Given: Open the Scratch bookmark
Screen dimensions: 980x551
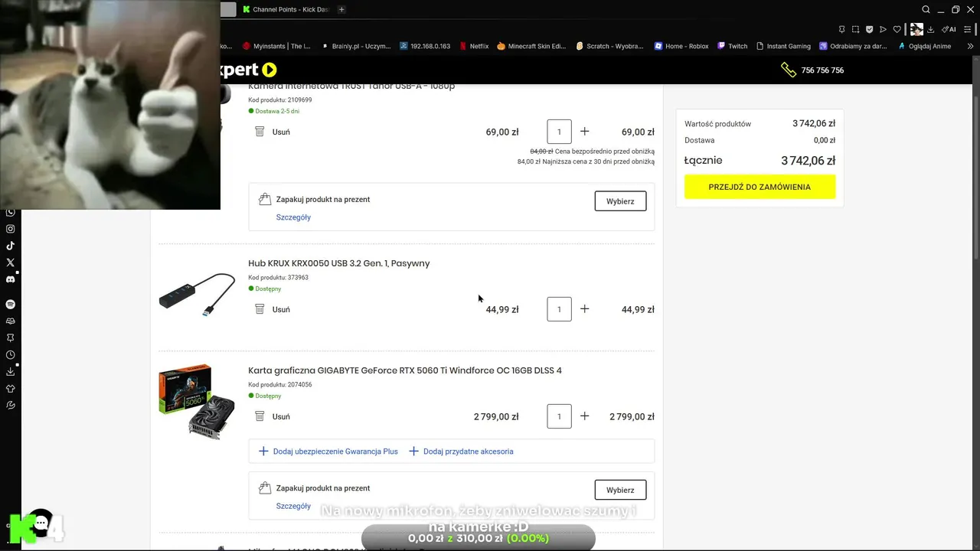Looking at the screenshot, I should [609, 46].
